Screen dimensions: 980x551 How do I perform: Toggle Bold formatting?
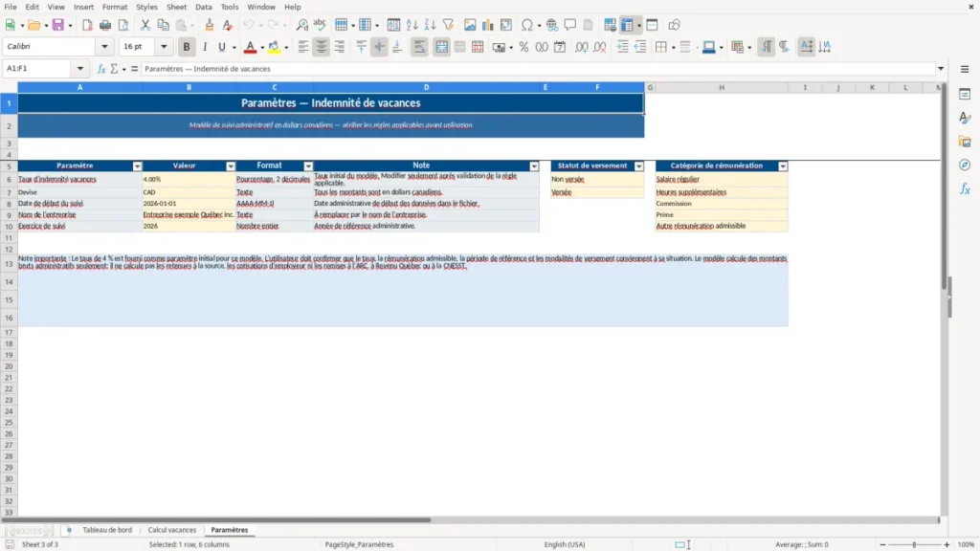(x=187, y=47)
